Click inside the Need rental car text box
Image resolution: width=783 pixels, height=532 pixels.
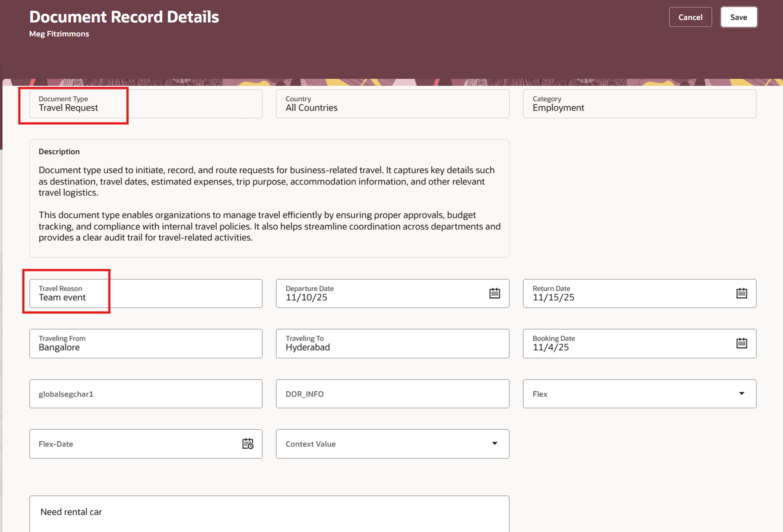click(x=269, y=512)
